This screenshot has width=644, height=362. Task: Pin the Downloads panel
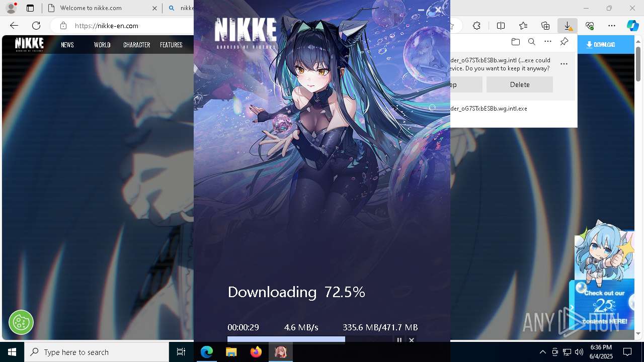(564, 42)
